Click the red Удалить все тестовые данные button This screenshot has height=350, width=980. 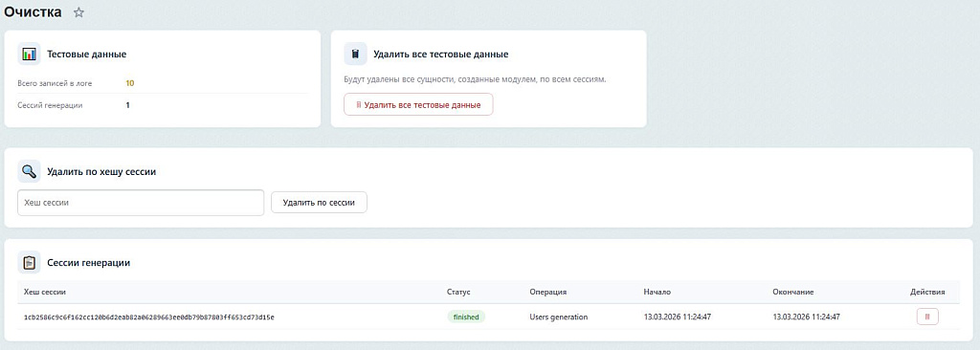418,104
